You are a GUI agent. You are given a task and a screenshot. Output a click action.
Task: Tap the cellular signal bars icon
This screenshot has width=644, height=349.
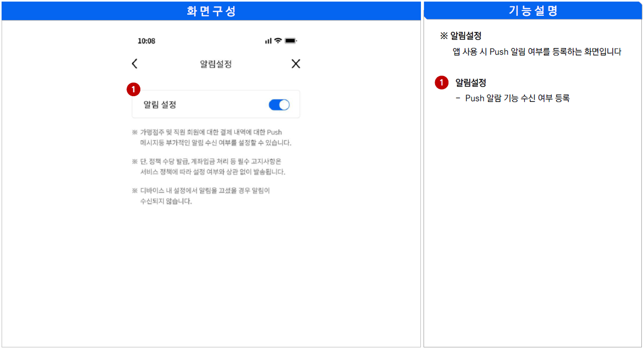[268, 41]
